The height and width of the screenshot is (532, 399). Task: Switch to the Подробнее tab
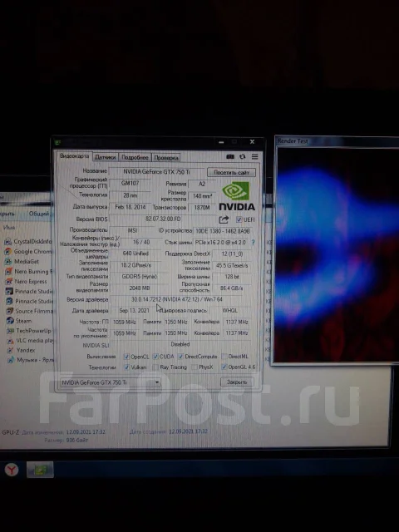click(x=135, y=157)
